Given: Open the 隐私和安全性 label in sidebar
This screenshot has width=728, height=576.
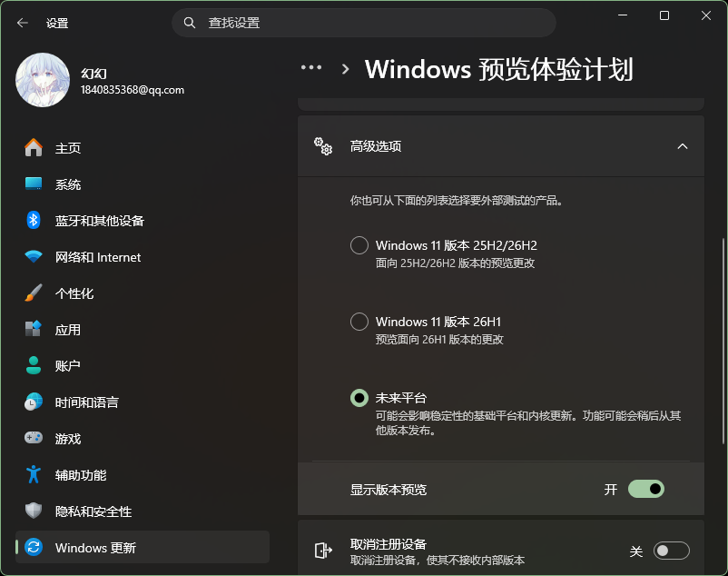Looking at the screenshot, I should point(93,511).
